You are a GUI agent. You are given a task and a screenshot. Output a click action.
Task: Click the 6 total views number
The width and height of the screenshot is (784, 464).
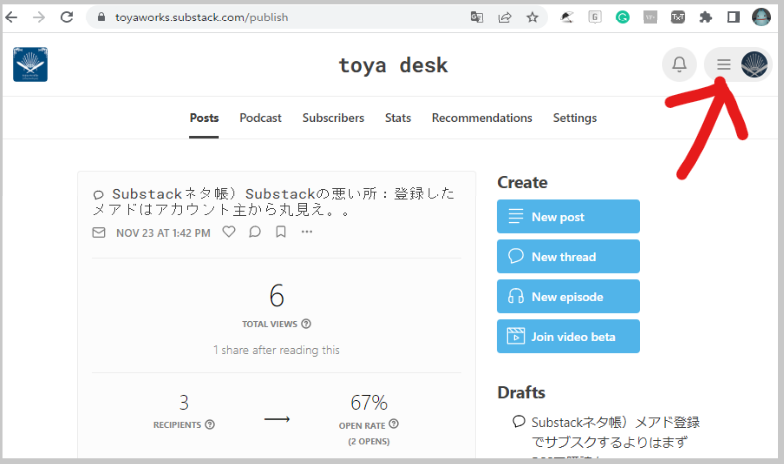pyautogui.click(x=276, y=296)
